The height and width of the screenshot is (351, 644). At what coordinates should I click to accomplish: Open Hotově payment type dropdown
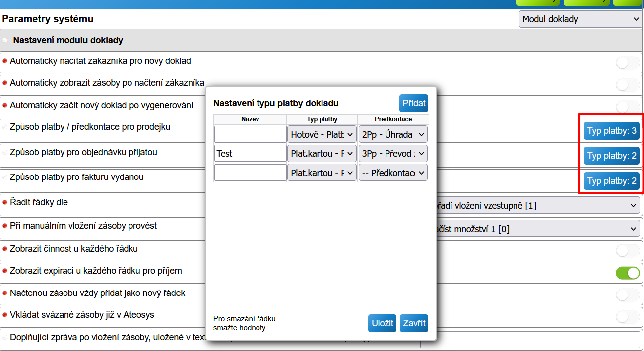322,134
